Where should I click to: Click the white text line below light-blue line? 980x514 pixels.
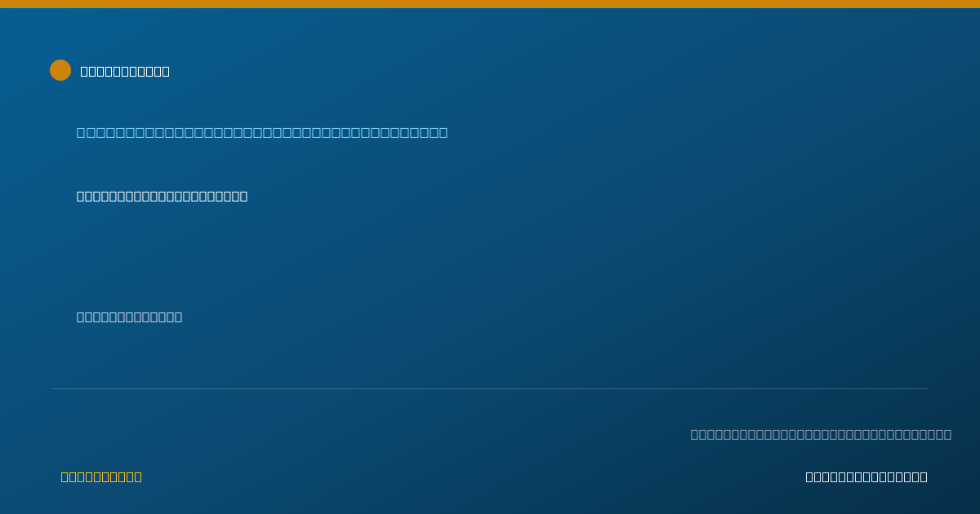(x=162, y=196)
